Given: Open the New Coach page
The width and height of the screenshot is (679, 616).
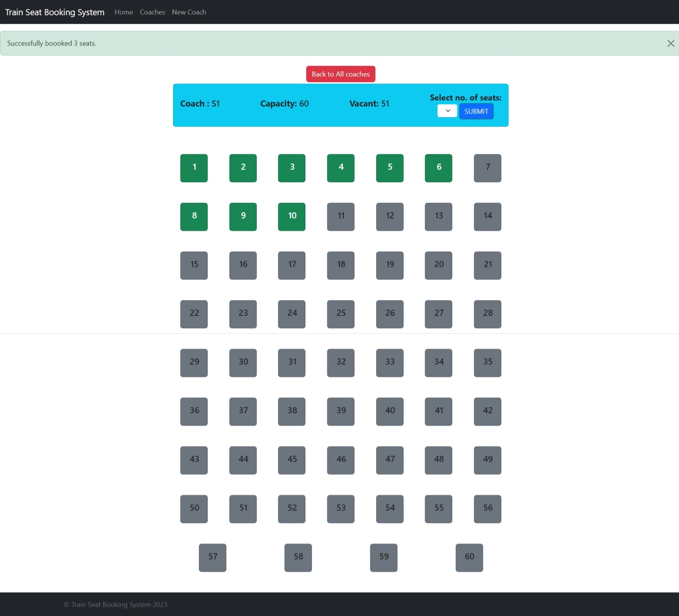Looking at the screenshot, I should pos(189,12).
